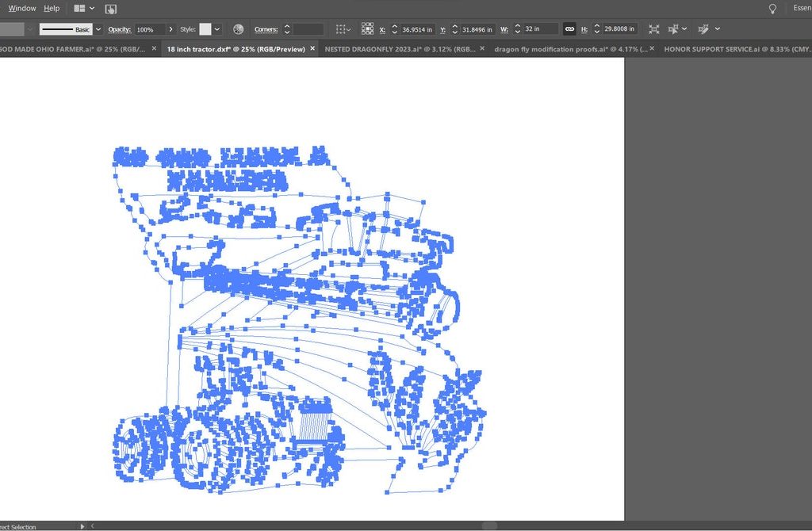Open the Help menu
812x531 pixels.
(x=52, y=8)
